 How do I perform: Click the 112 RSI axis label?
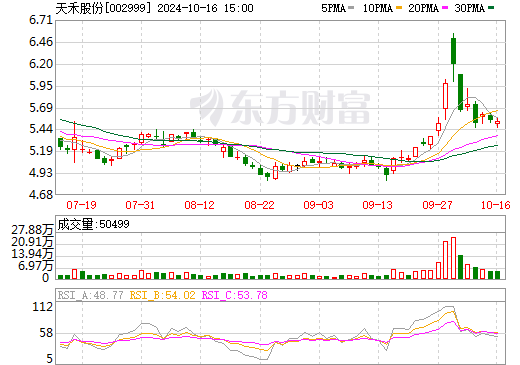click(43, 307)
